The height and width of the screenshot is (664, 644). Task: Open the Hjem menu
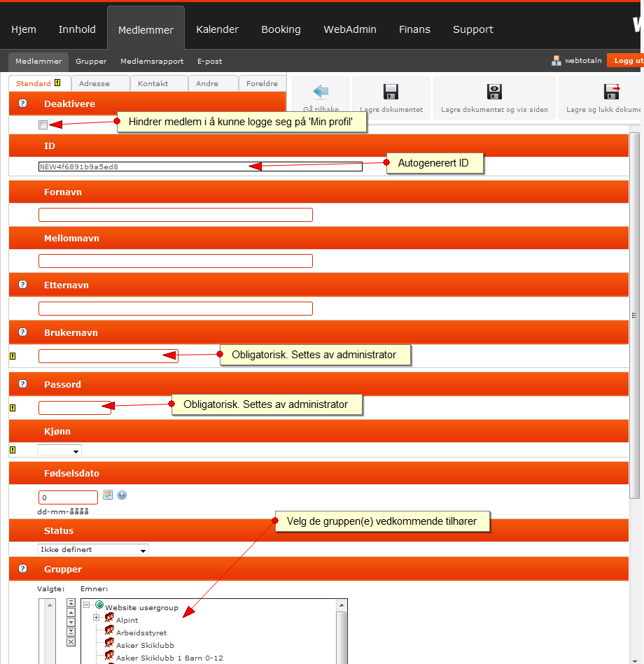pyautogui.click(x=24, y=29)
